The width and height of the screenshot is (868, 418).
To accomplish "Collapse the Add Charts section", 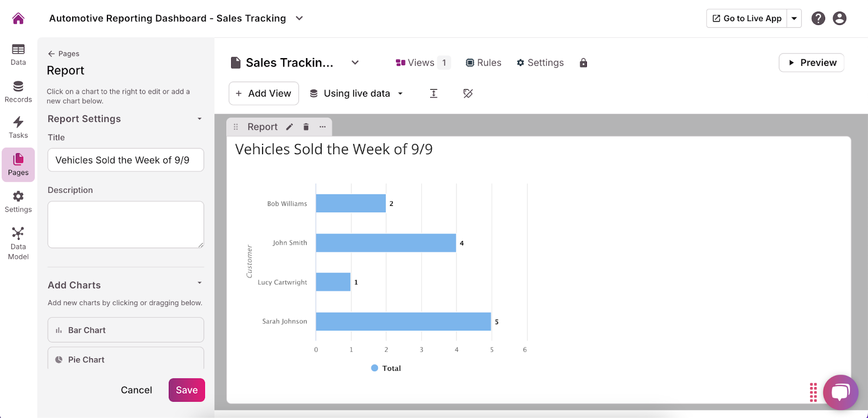I will click(200, 283).
